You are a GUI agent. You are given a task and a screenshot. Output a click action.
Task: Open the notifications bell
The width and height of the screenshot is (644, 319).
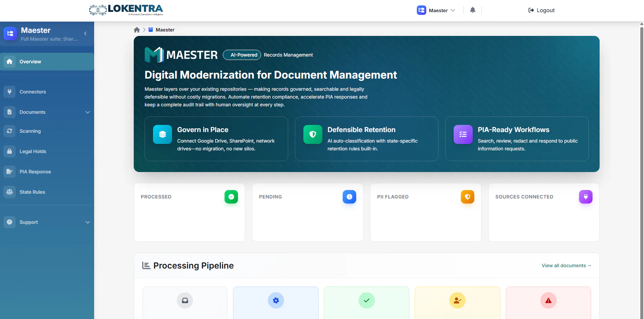click(473, 10)
